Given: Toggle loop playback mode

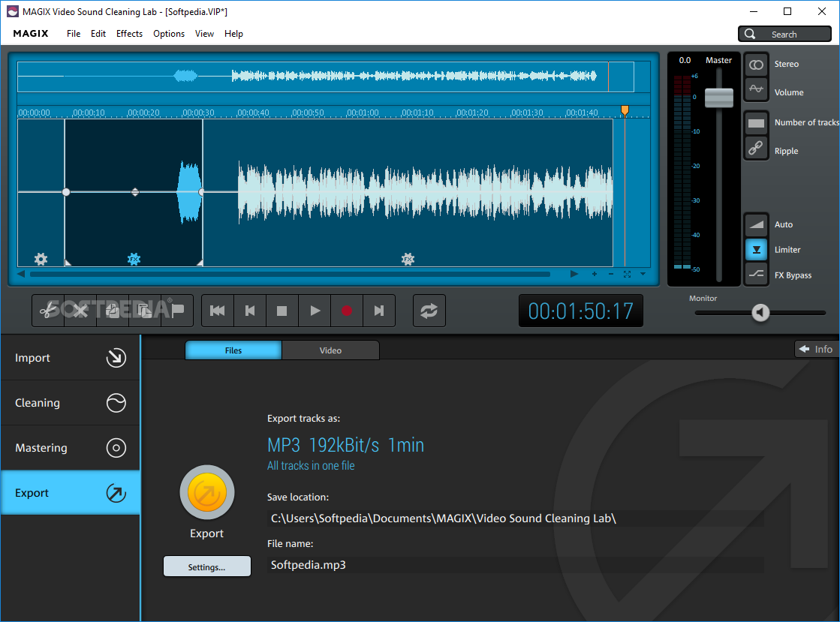Looking at the screenshot, I should 429,311.
